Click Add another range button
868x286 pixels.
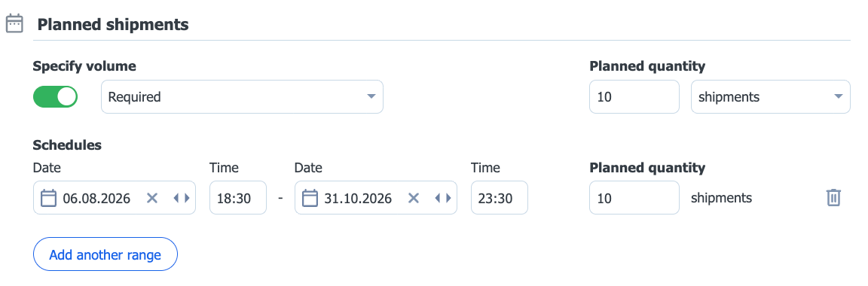[105, 254]
